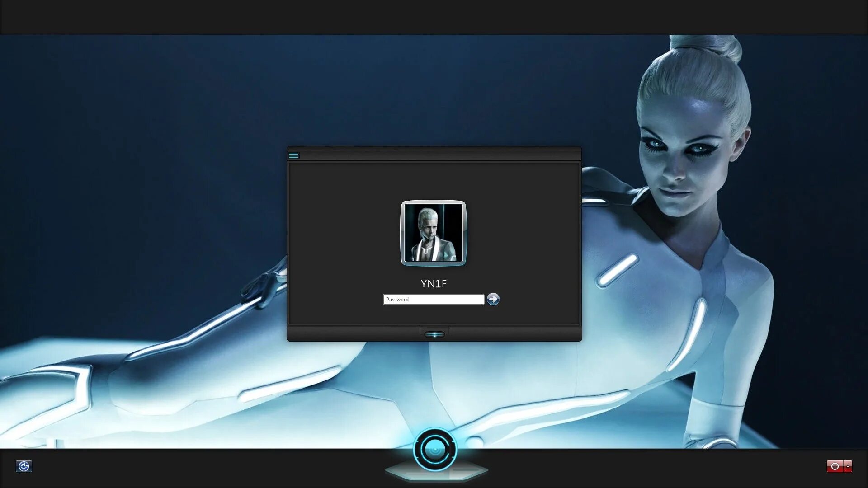Click the dark bar at screen top
The height and width of the screenshot is (488, 868).
point(434,17)
